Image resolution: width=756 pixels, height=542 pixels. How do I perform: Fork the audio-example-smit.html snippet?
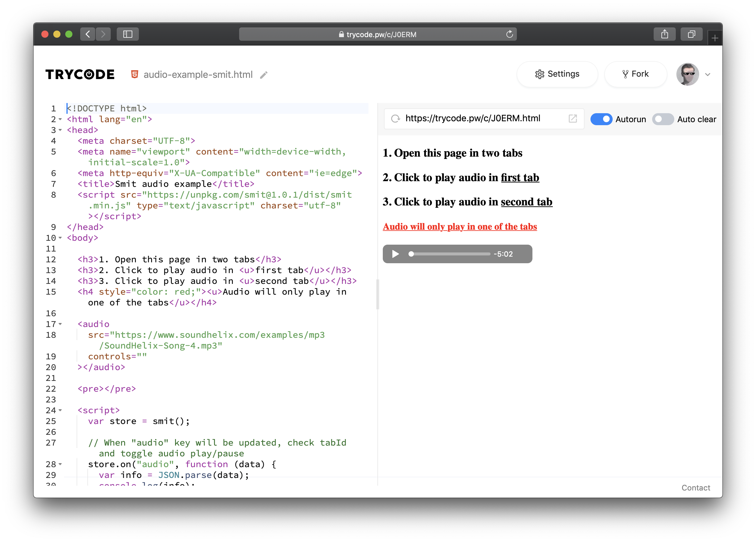(635, 74)
